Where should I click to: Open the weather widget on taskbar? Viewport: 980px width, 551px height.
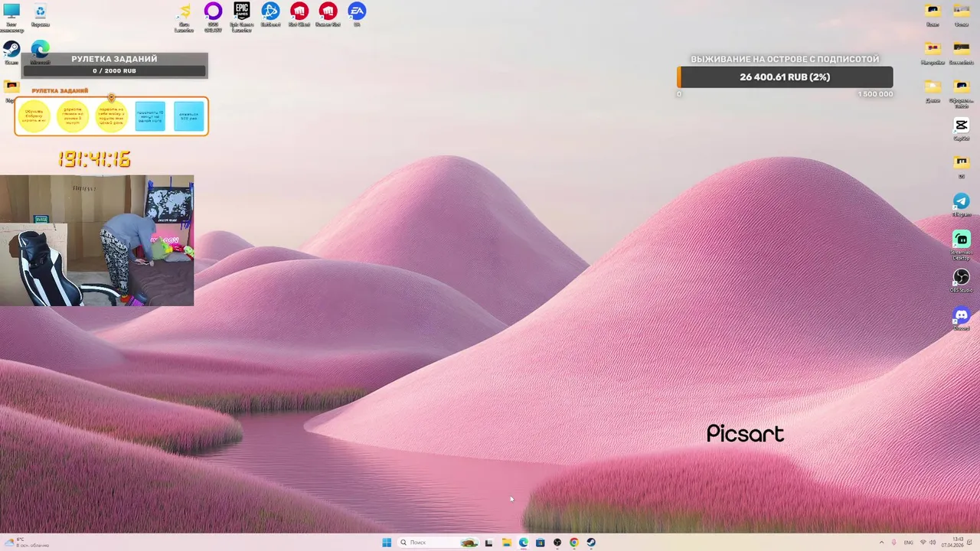(x=27, y=543)
